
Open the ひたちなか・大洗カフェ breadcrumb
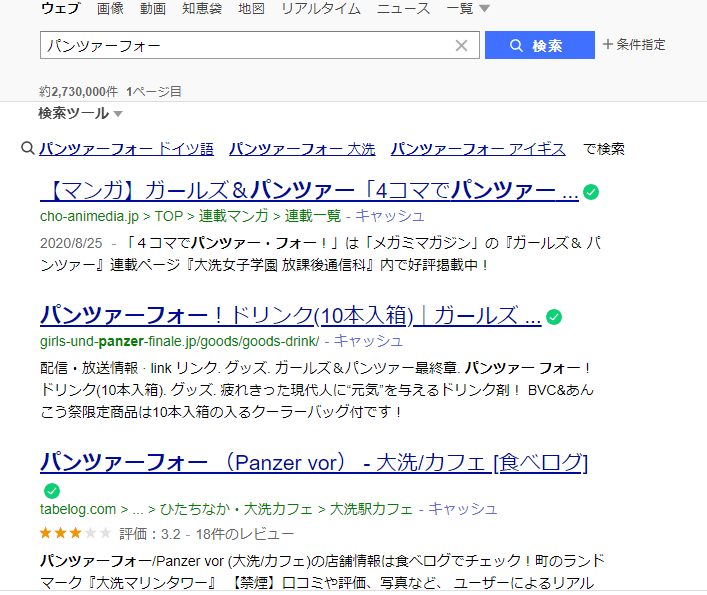point(236,509)
